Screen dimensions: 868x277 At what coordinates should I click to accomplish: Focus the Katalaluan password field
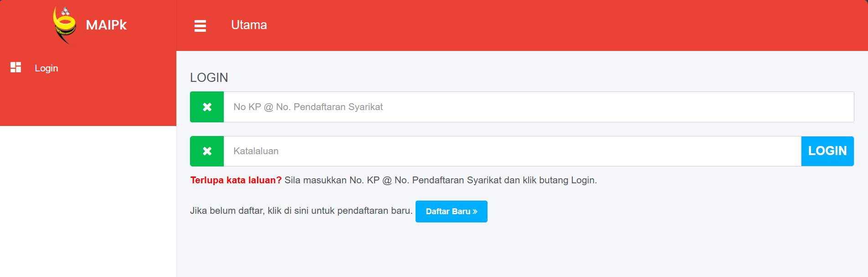pyautogui.click(x=510, y=151)
